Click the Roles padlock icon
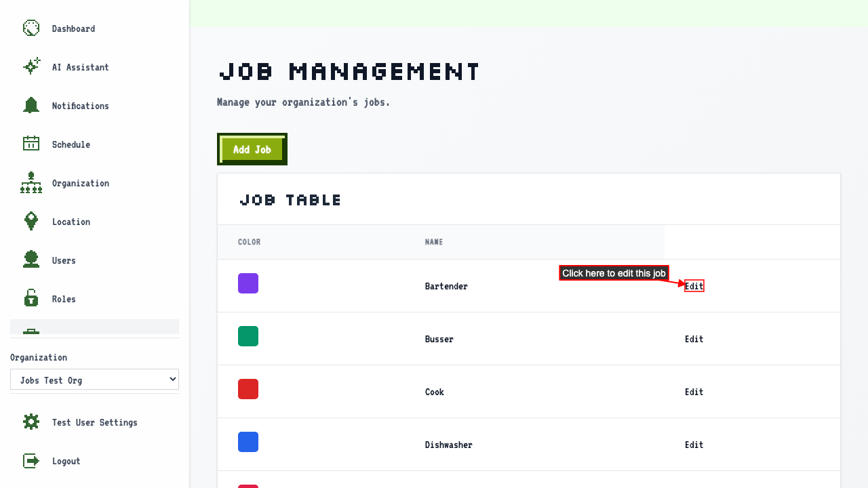Image resolution: width=868 pixels, height=488 pixels. coord(31,299)
